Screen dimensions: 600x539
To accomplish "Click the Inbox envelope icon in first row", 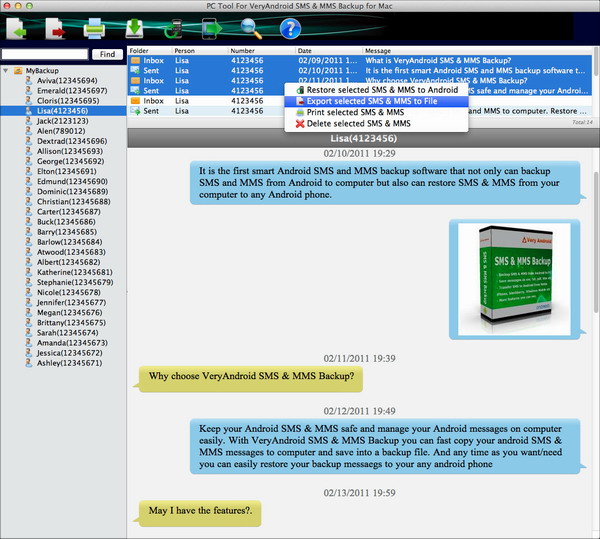I will pyautogui.click(x=135, y=60).
